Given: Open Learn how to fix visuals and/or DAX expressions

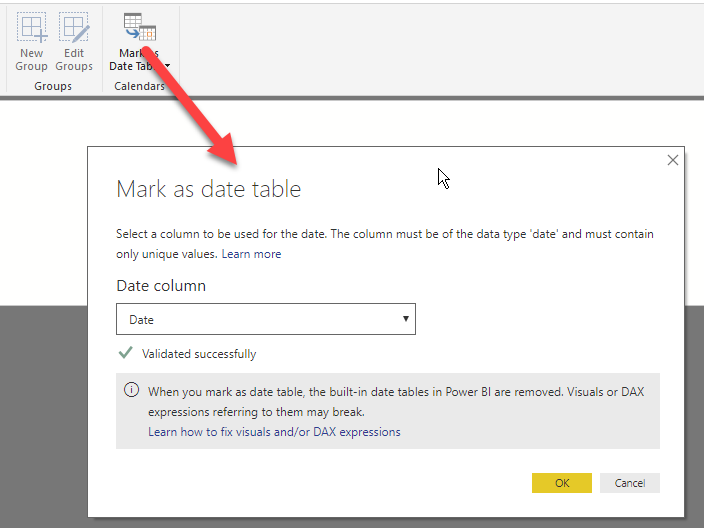Looking at the screenshot, I should coord(274,432).
